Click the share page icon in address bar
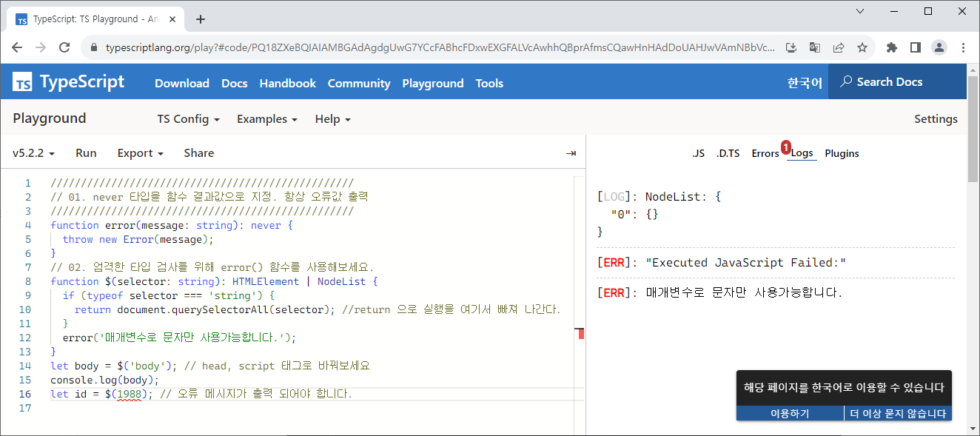Image resolution: width=980 pixels, height=436 pixels. 838,47
